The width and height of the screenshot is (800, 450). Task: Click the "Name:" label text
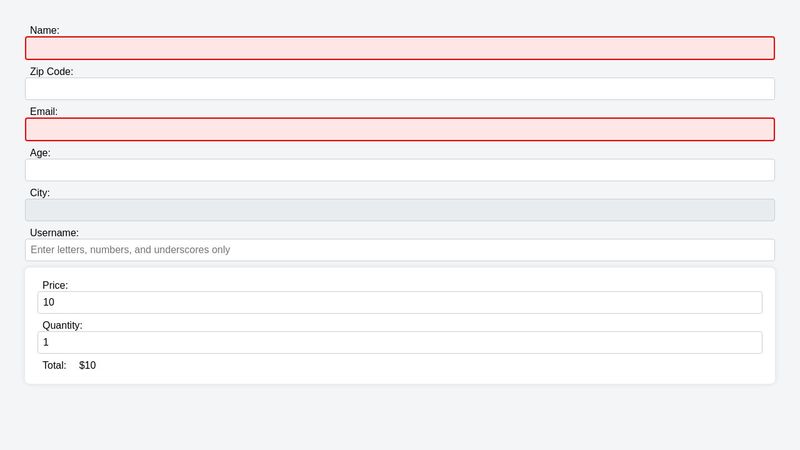(x=44, y=31)
